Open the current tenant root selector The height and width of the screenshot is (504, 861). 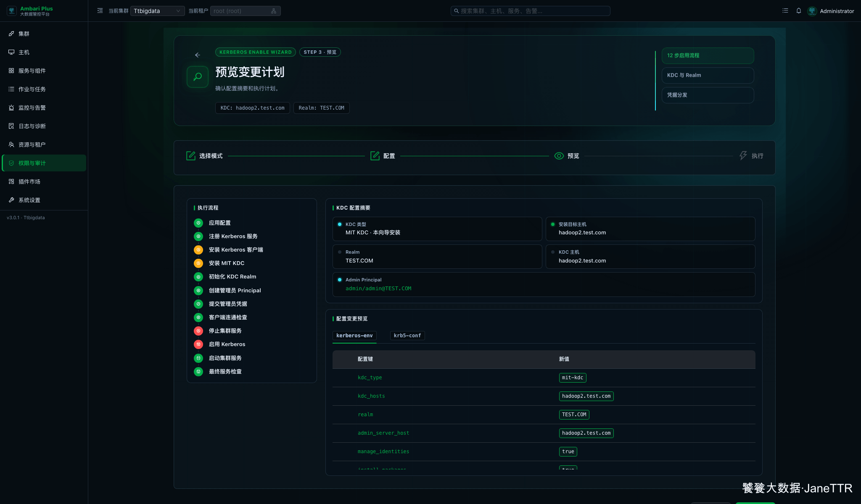pyautogui.click(x=245, y=11)
